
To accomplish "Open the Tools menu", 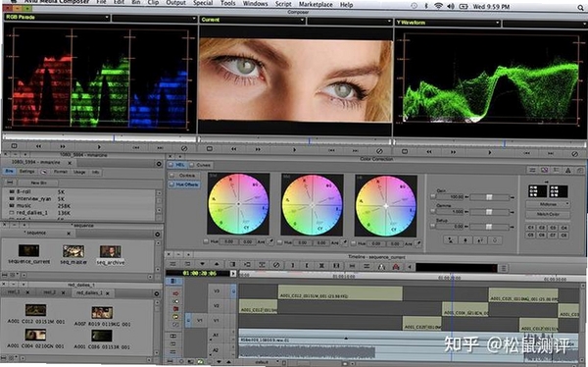I will click(227, 3).
